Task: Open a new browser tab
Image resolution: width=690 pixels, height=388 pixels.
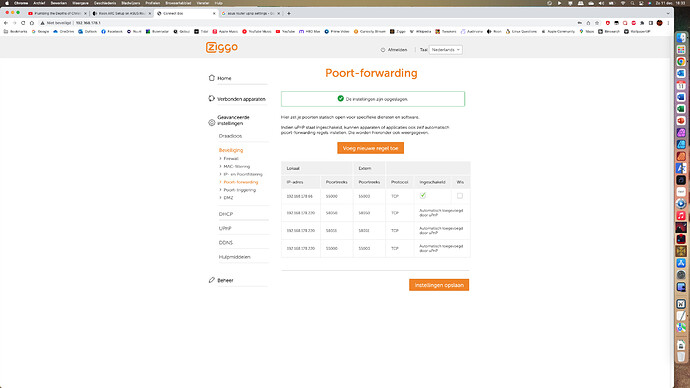Action: [x=289, y=14]
